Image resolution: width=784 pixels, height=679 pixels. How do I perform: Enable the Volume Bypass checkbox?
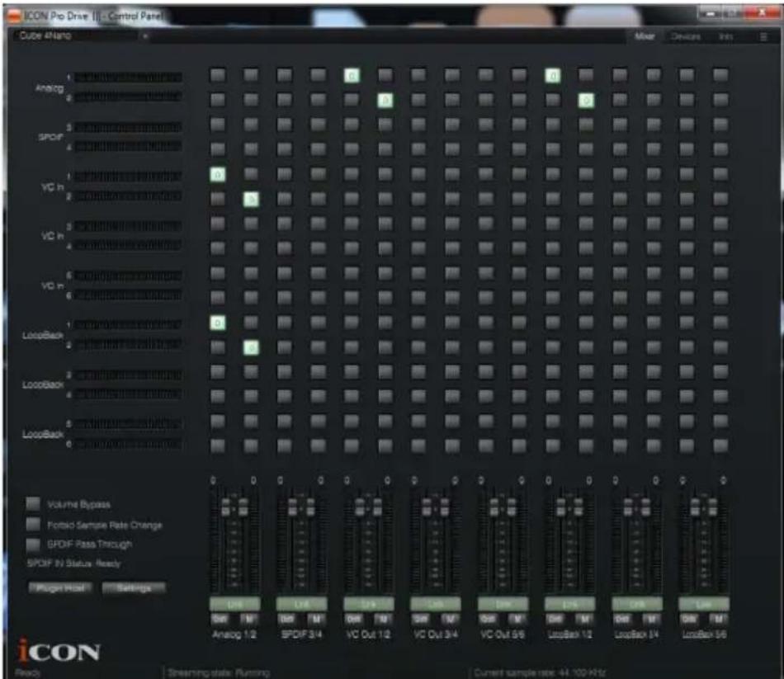point(33,503)
